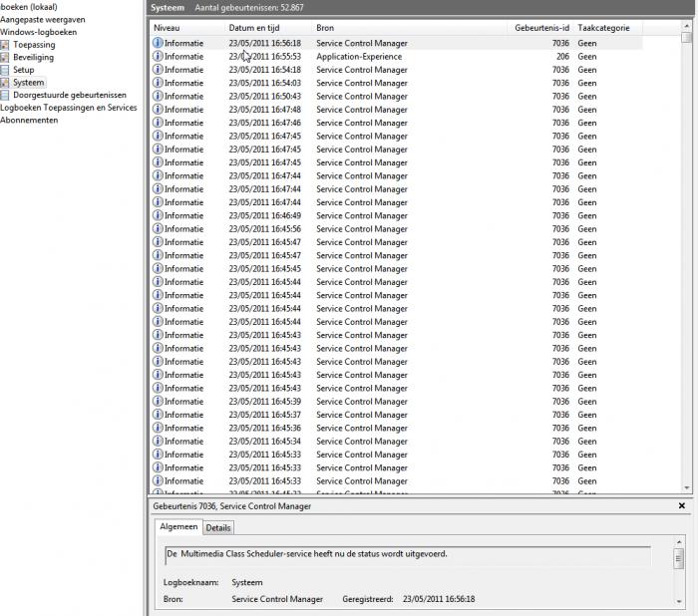Click info icon of 16:47:48 event
The image size is (698, 616).
pos(158,109)
